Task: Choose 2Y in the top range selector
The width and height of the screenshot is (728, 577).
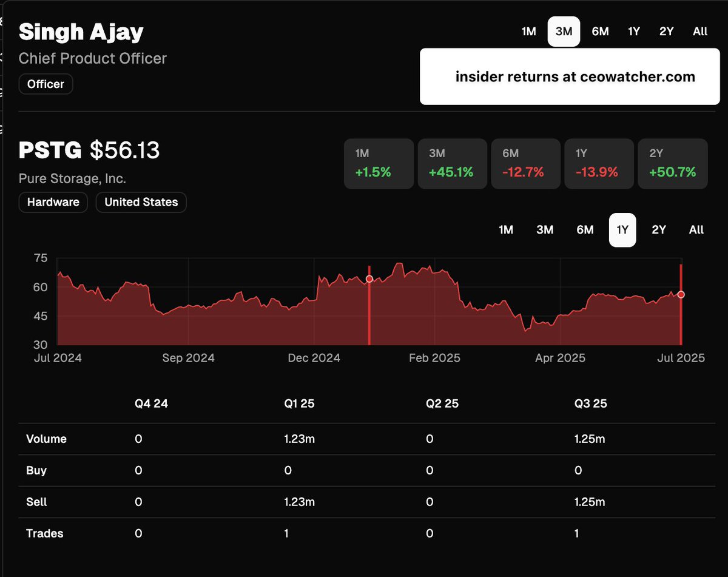Action: click(x=667, y=32)
